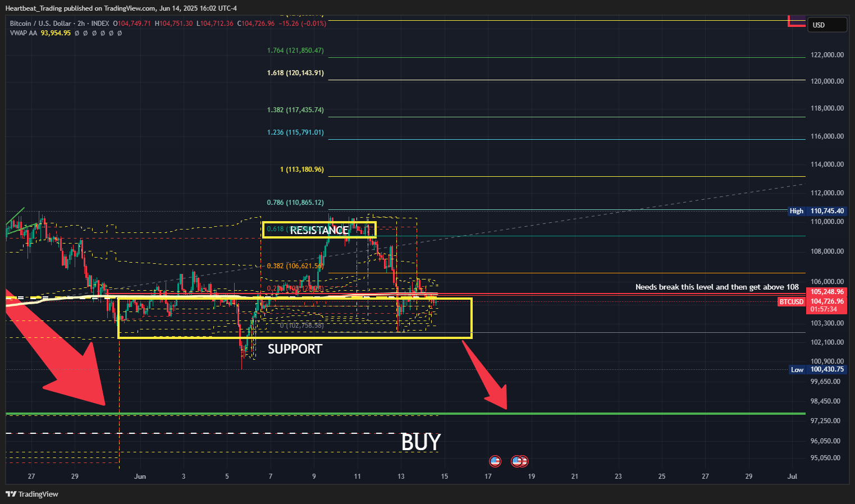
Task: Click the TradingView logo at bottom left
Action: (32, 494)
